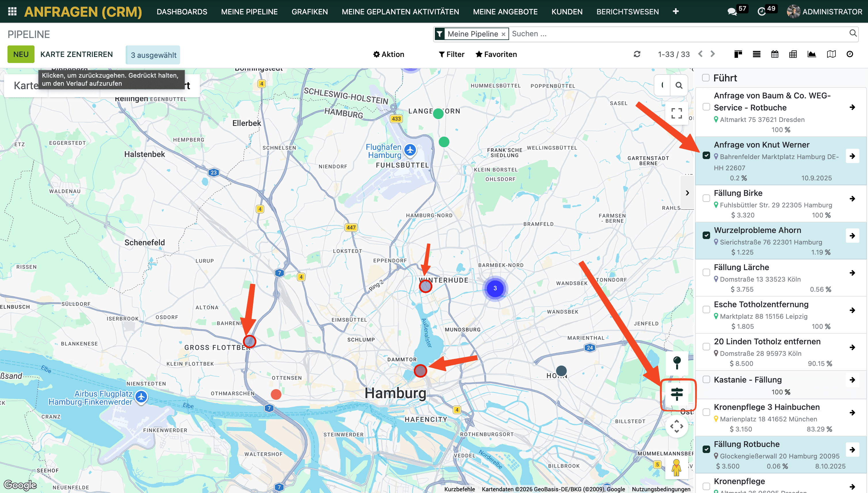Click the signpost route icon on map
868x493 pixels.
(677, 394)
